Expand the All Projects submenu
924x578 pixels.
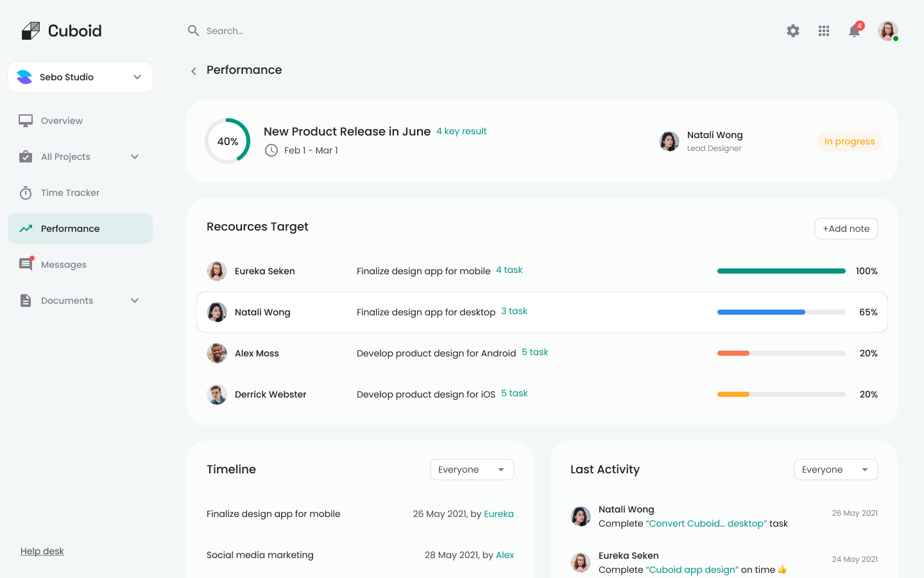[135, 157]
